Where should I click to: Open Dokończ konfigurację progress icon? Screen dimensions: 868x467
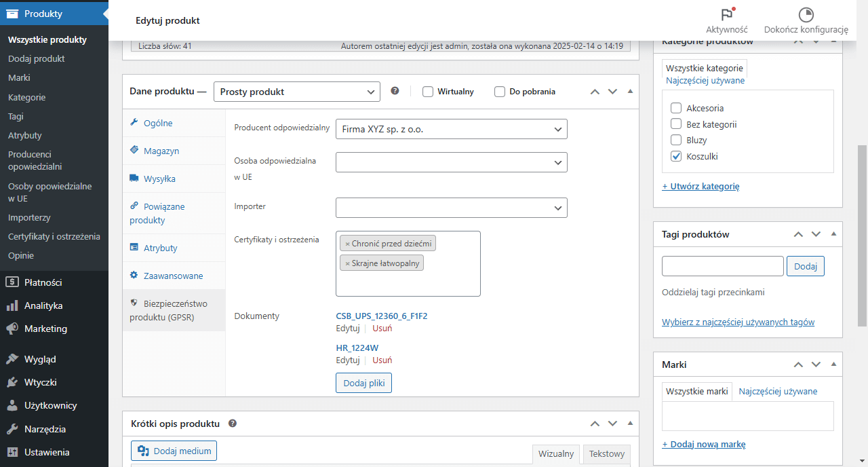pos(806,15)
